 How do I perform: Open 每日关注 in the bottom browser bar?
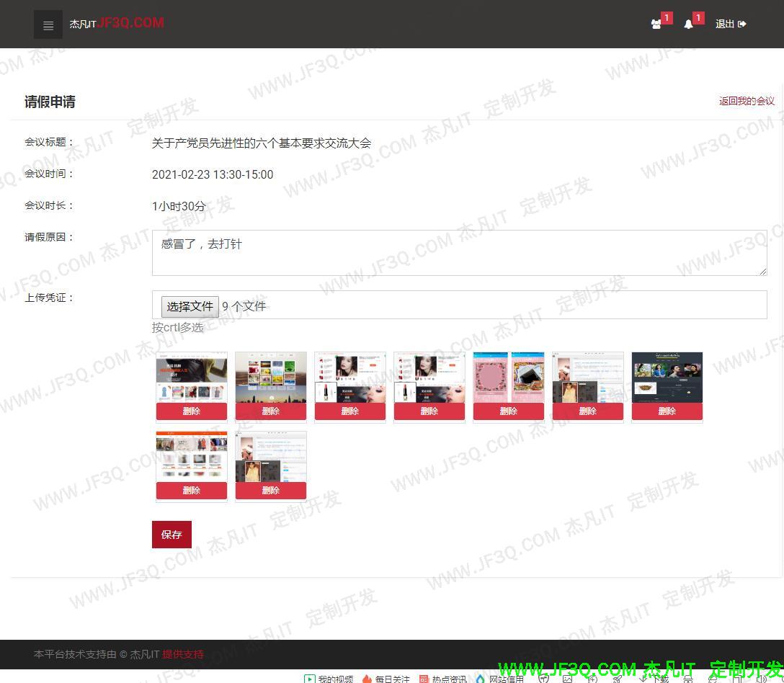point(386,679)
